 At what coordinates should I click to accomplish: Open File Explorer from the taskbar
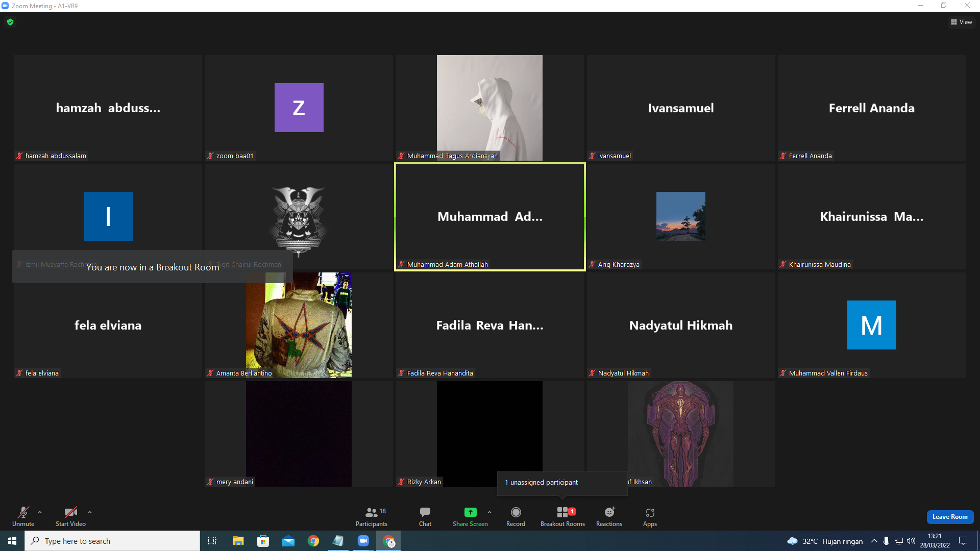click(238, 541)
